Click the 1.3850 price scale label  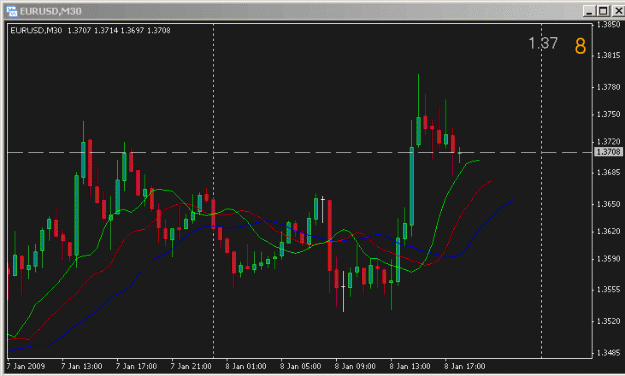click(x=608, y=25)
